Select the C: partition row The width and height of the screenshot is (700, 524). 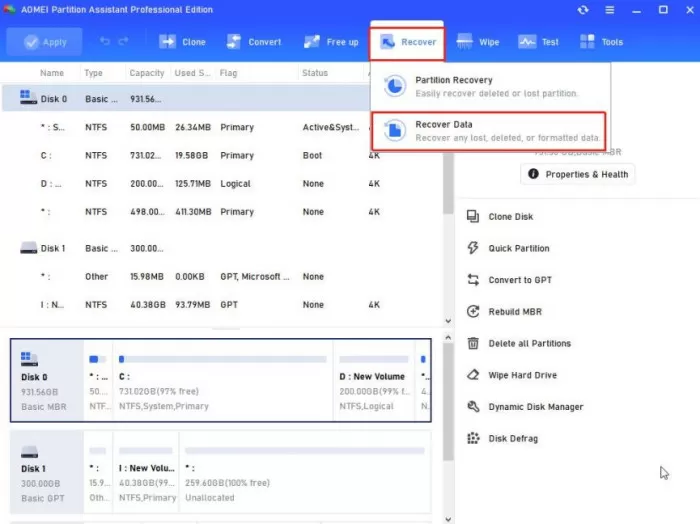[222, 155]
